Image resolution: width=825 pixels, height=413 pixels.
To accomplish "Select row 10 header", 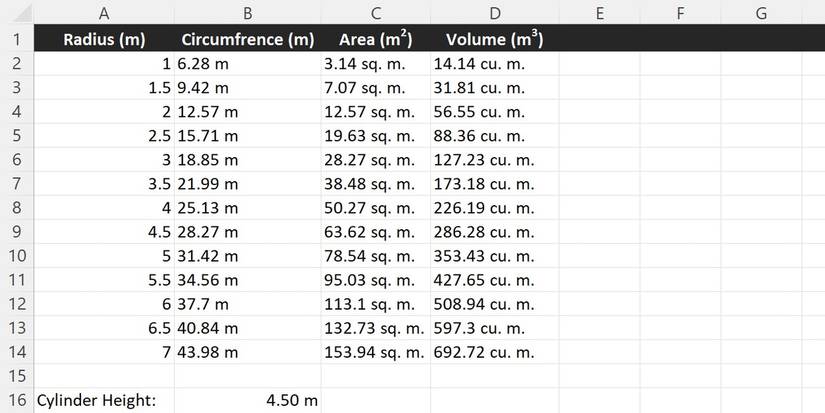I will point(17,256).
